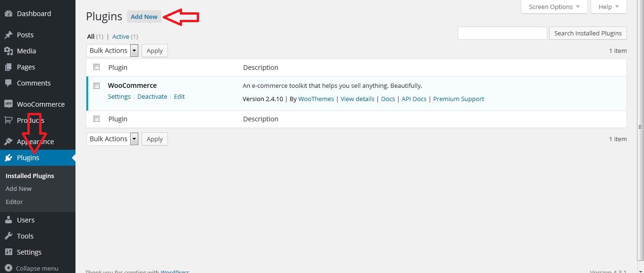This screenshot has height=273, width=644.
Task: Open the plugin Editor submenu item
Action: pos(14,202)
